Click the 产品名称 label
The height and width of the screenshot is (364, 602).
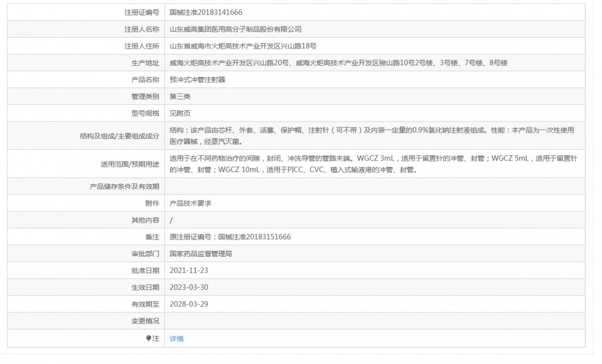[145, 80]
